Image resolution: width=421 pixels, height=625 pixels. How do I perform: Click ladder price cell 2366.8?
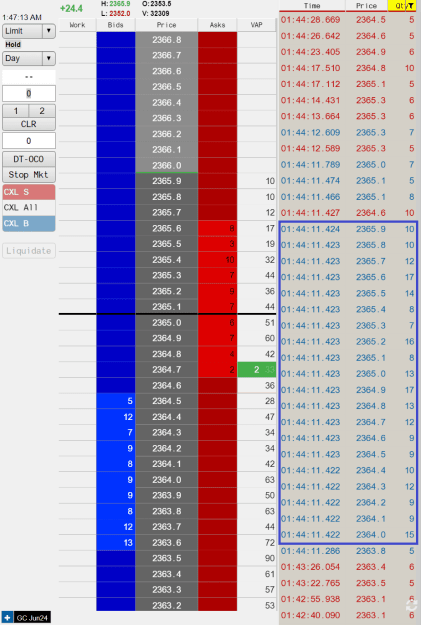click(167, 39)
